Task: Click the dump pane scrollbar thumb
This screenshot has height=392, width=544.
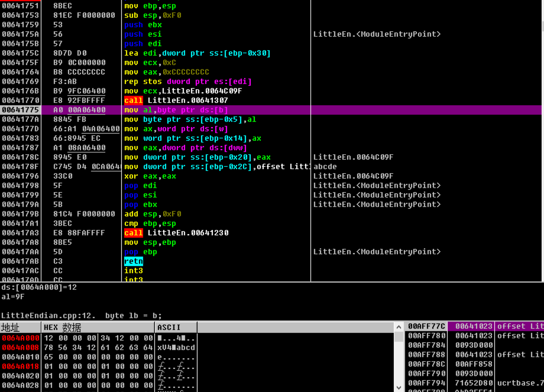Action: pyautogui.click(x=399, y=337)
